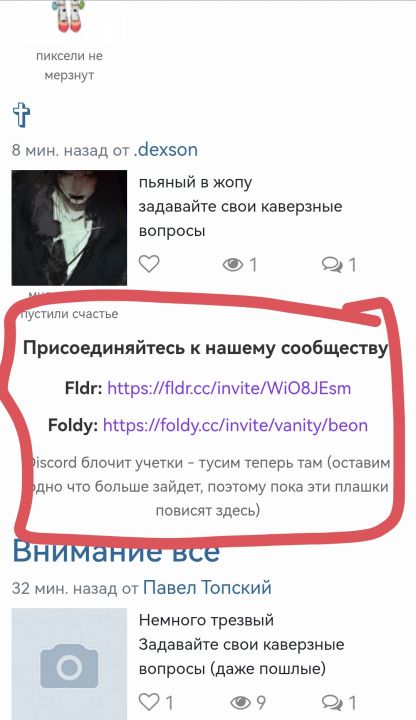Open comments bubble on Павел Топский's post
This screenshot has width=416, height=720.
(332, 703)
